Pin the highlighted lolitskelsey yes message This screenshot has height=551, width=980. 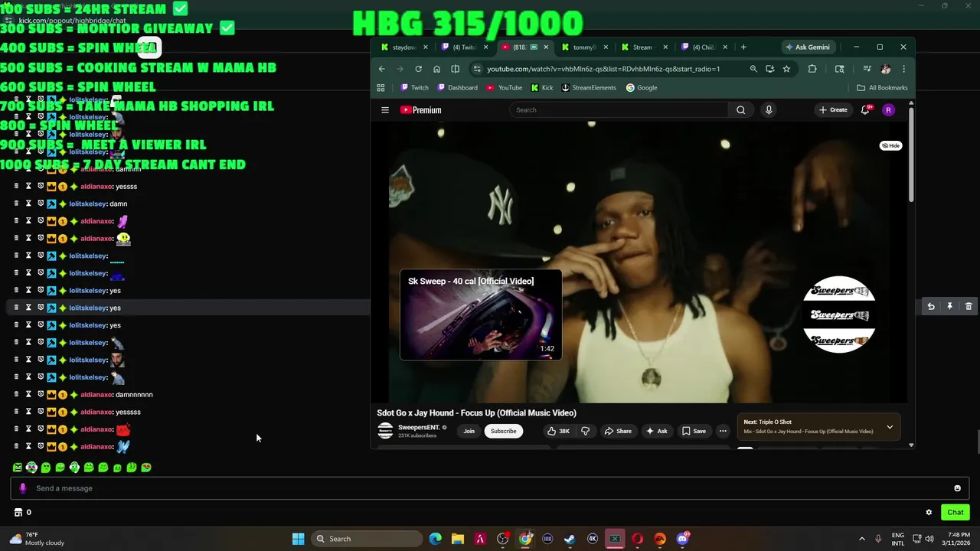tap(949, 307)
